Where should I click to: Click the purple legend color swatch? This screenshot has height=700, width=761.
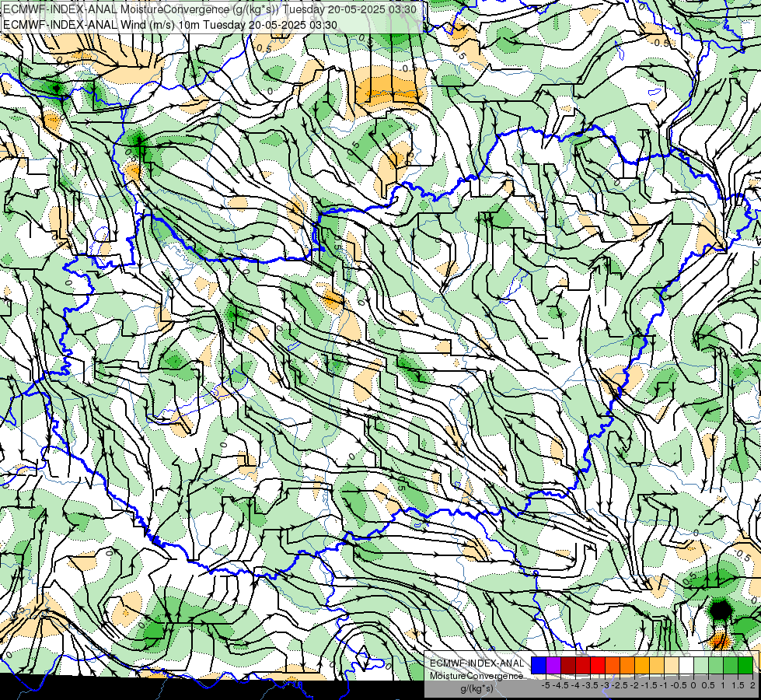click(553, 666)
